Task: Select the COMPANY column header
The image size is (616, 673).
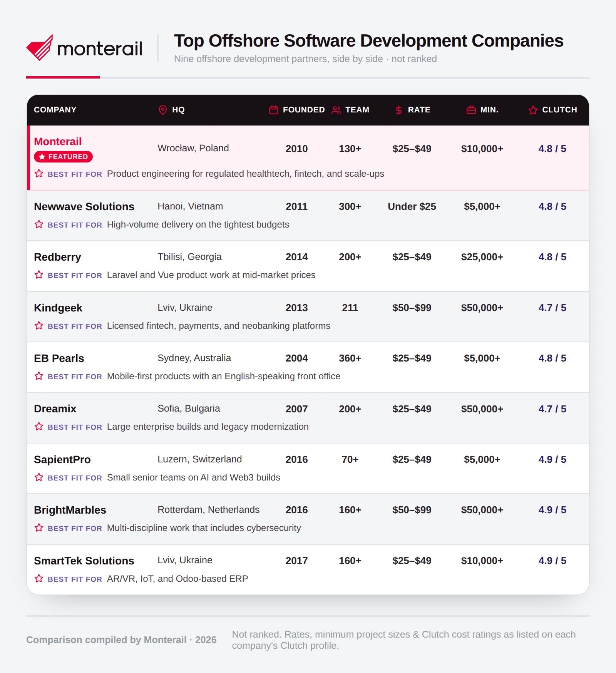Action: coord(55,110)
